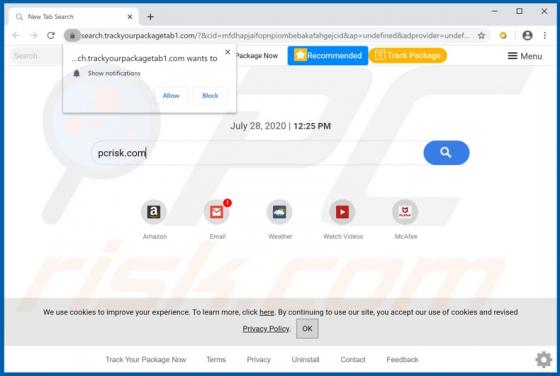Screen dimensions: 560x376
Task: Open the McAfee shortcut icon
Action: pyautogui.click(x=405, y=212)
